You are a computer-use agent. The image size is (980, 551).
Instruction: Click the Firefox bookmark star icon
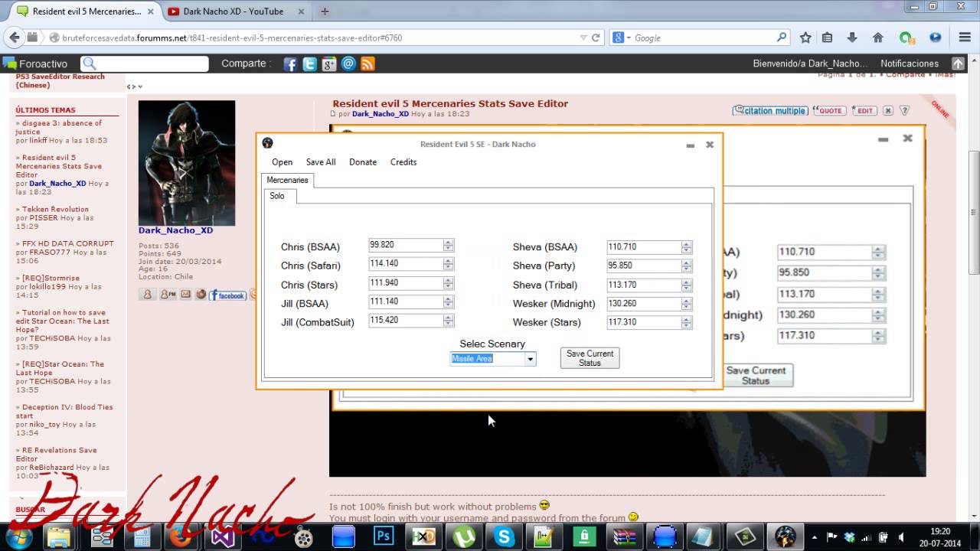tap(805, 37)
